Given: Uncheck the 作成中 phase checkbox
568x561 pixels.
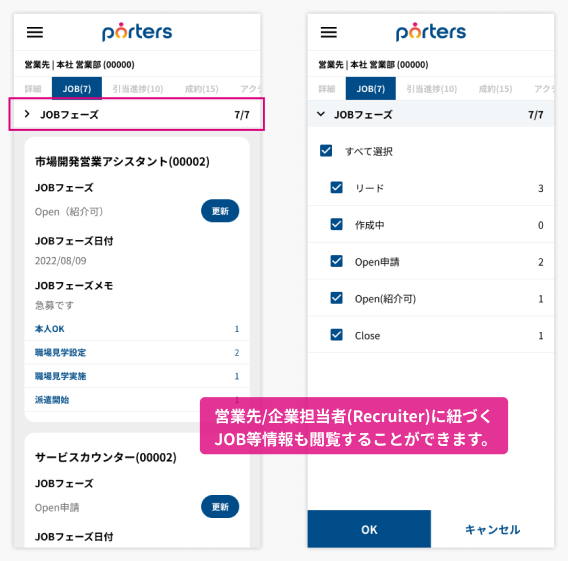Looking at the screenshot, I should [337, 225].
